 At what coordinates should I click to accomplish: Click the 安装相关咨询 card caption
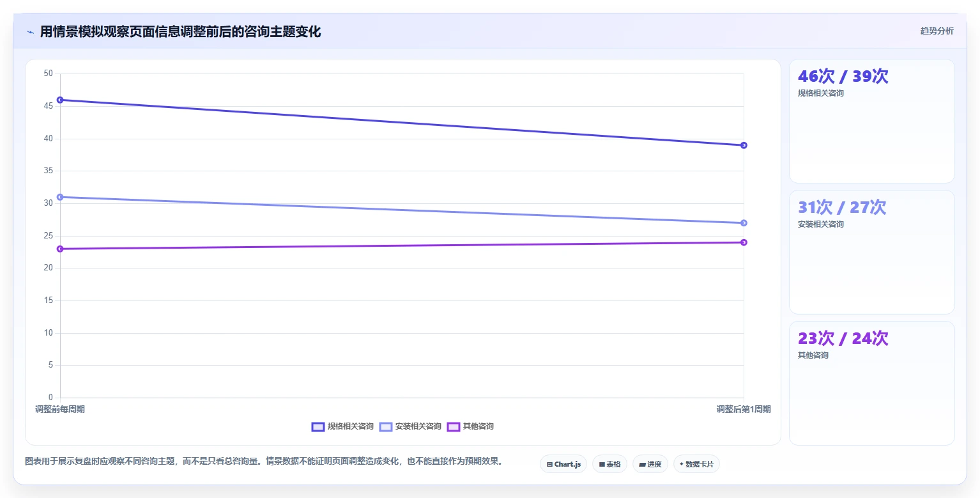tap(821, 224)
